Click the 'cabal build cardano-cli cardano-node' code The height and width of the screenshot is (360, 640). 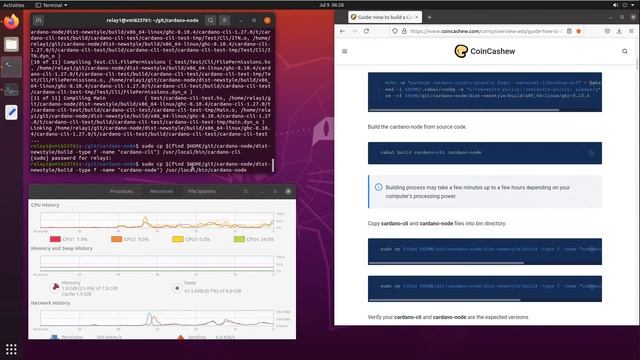pos(431,153)
